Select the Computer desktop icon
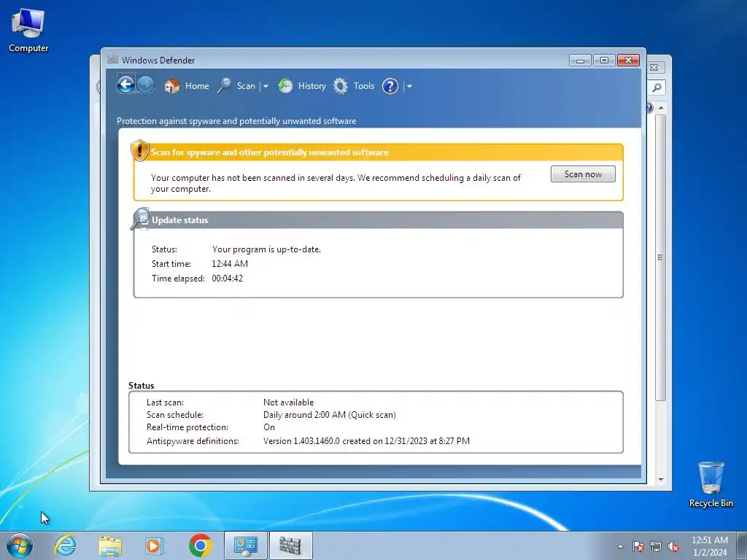 click(28, 30)
